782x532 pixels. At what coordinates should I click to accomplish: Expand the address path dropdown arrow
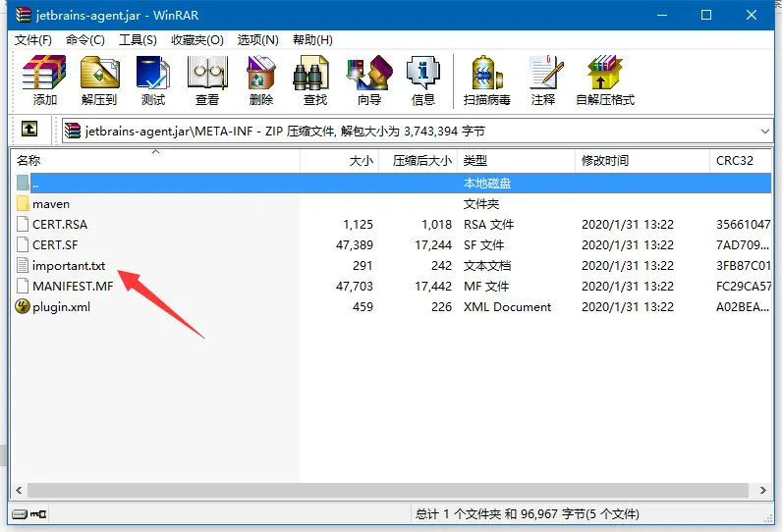[x=765, y=131]
